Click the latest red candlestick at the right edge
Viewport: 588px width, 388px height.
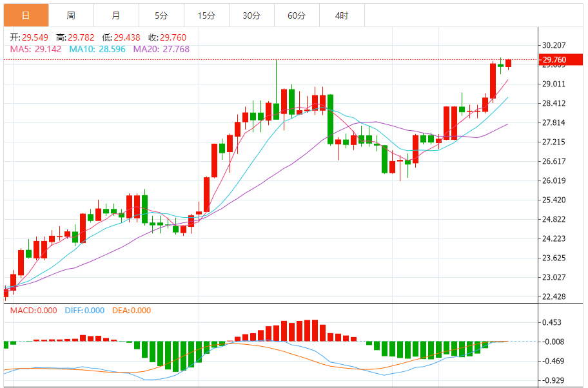pos(508,63)
